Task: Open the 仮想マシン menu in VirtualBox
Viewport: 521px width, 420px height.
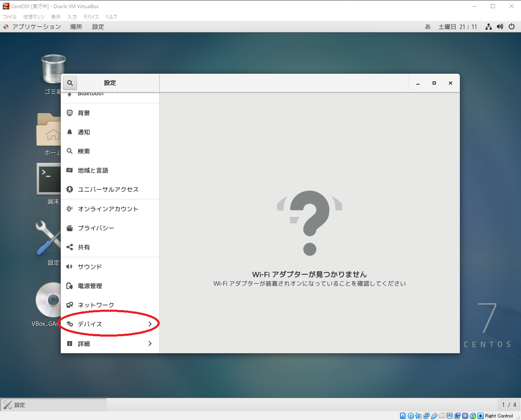Action: pos(33,16)
